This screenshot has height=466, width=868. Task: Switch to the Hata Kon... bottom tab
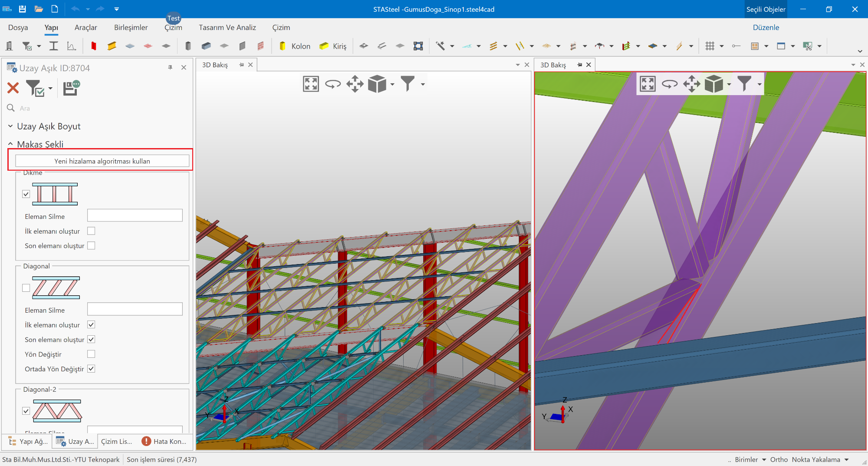pos(164,441)
